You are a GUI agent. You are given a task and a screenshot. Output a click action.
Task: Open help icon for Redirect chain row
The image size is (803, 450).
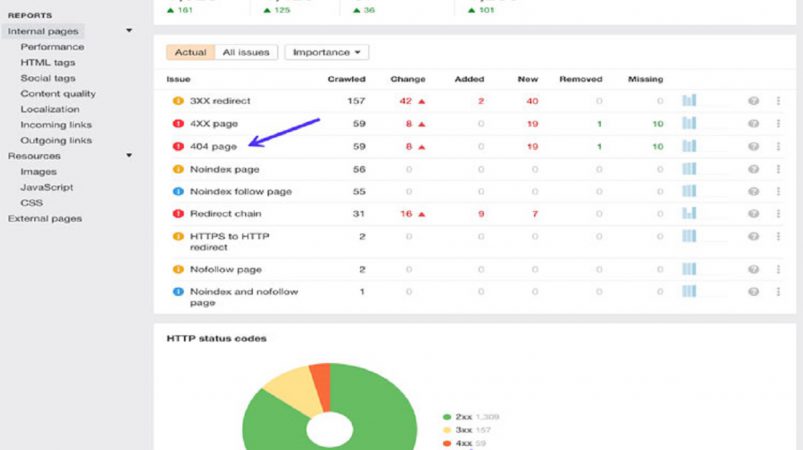pyautogui.click(x=753, y=213)
